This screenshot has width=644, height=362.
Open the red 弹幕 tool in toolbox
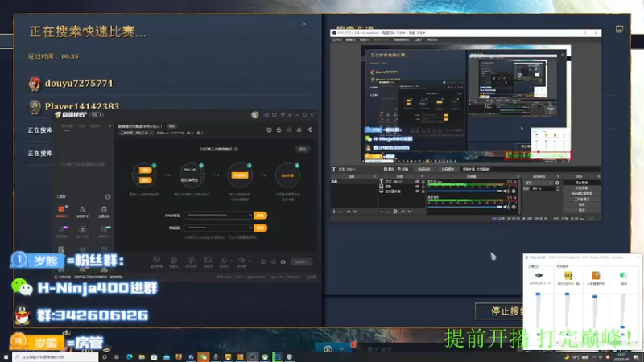(61, 210)
